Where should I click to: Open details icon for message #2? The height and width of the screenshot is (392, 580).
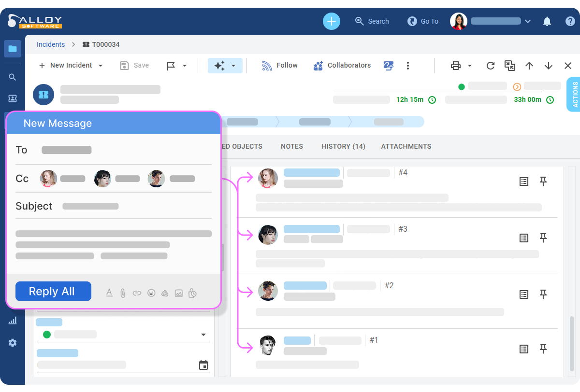[x=524, y=294]
